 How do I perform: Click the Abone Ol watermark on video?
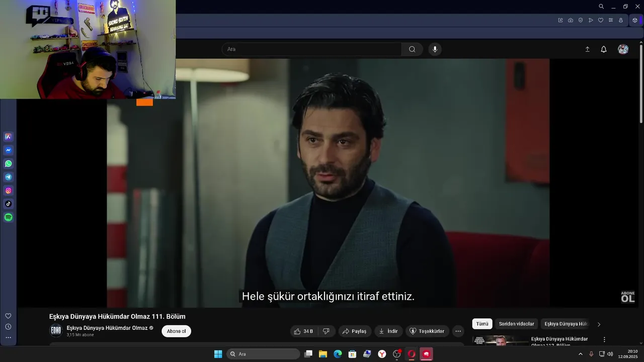[628, 297]
